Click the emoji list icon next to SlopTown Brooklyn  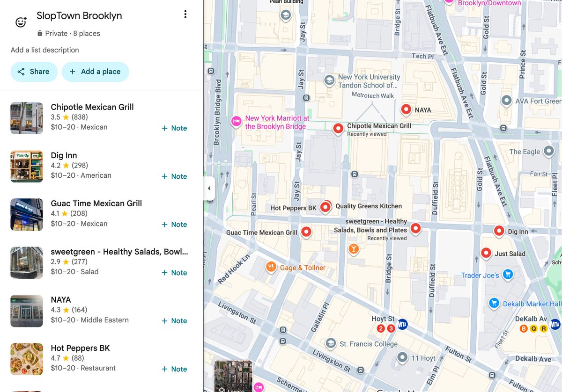click(x=21, y=22)
